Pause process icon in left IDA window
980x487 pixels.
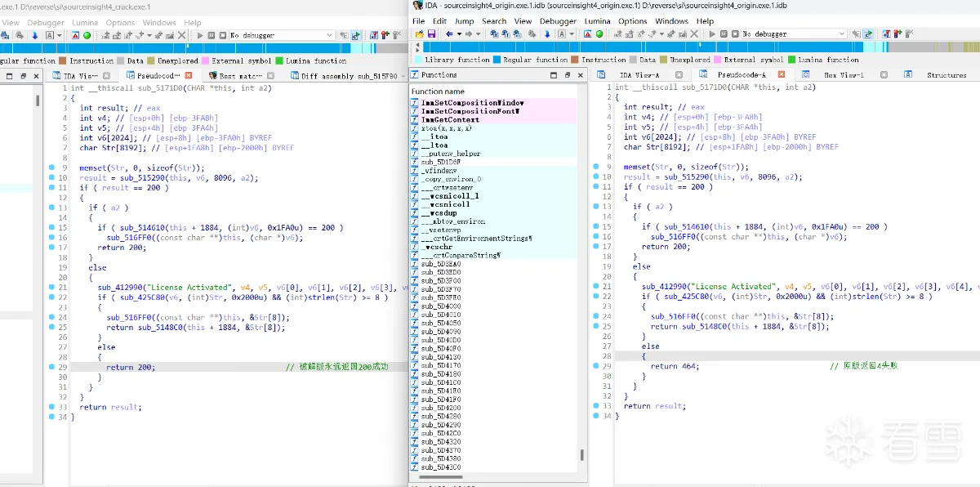pyautogui.click(x=212, y=35)
